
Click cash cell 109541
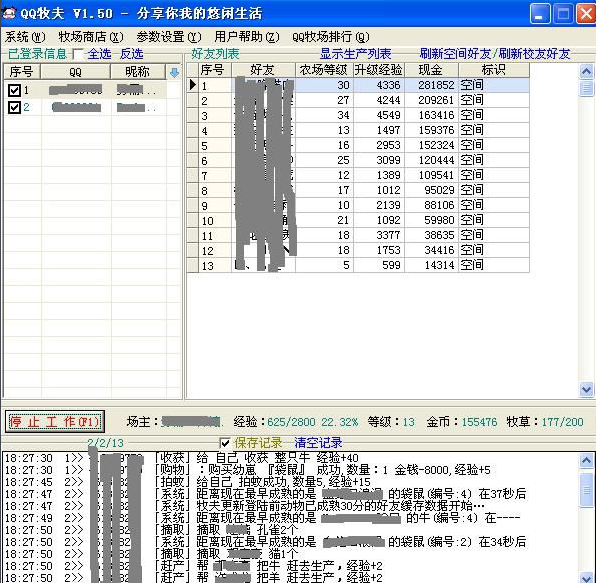click(x=431, y=175)
